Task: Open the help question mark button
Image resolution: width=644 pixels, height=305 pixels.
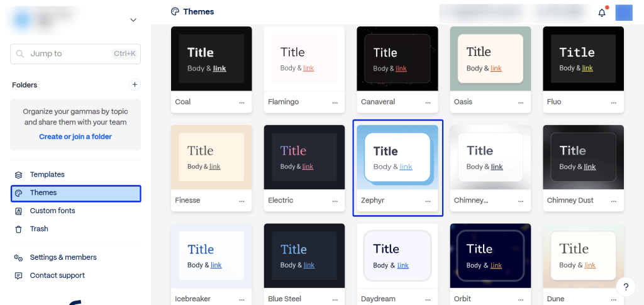Action: tap(625, 287)
